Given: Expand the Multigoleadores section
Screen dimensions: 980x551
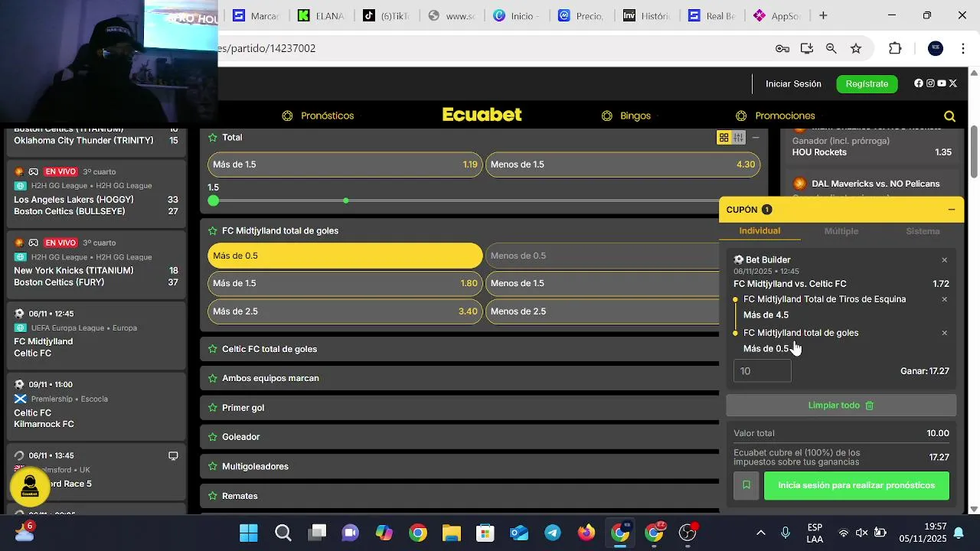Looking at the screenshot, I should coord(459,466).
